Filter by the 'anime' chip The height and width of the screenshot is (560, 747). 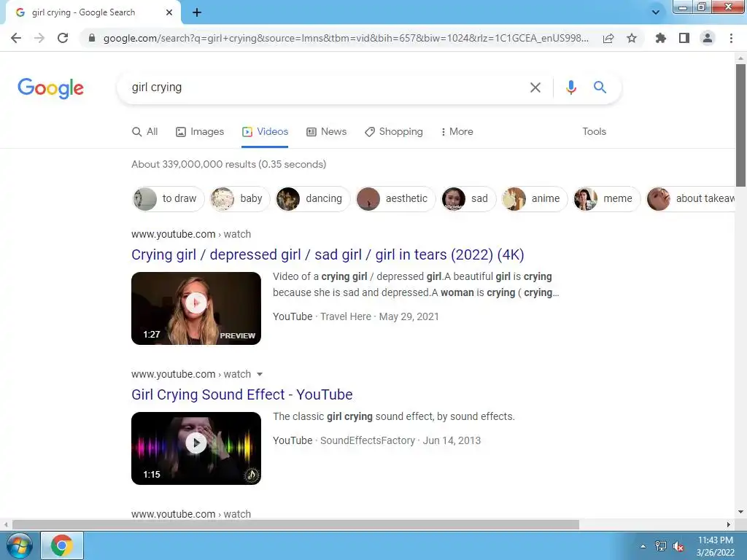tap(534, 198)
